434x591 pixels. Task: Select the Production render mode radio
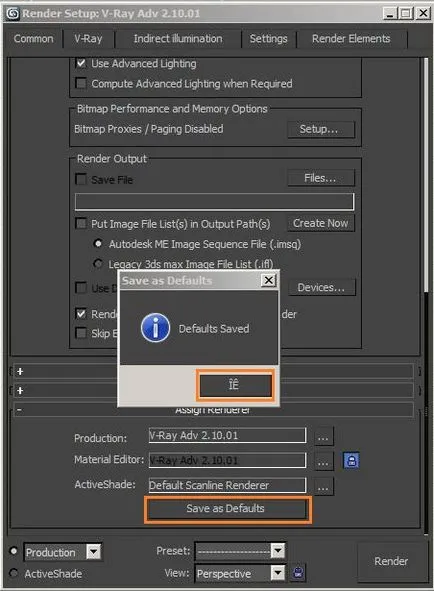(14, 551)
